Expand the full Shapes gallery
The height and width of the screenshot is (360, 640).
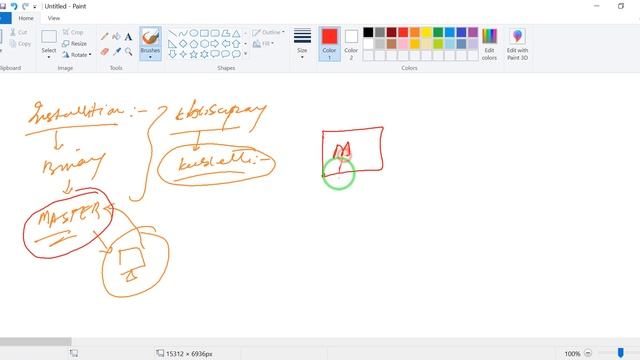pyautogui.click(x=245, y=54)
